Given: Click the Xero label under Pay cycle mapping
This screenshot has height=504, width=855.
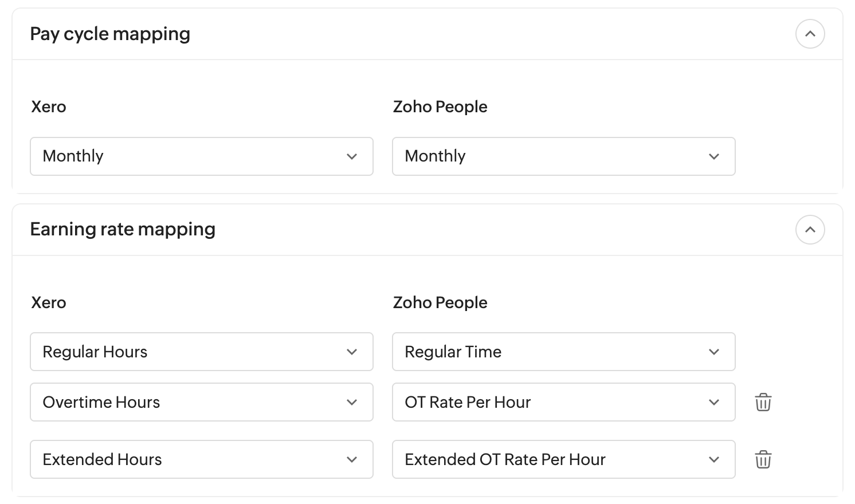Looking at the screenshot, I should click(49, 107).
